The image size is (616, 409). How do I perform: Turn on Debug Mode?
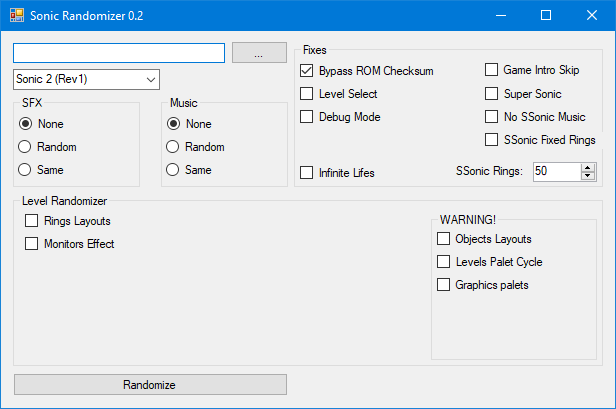[x=308, y=117]
